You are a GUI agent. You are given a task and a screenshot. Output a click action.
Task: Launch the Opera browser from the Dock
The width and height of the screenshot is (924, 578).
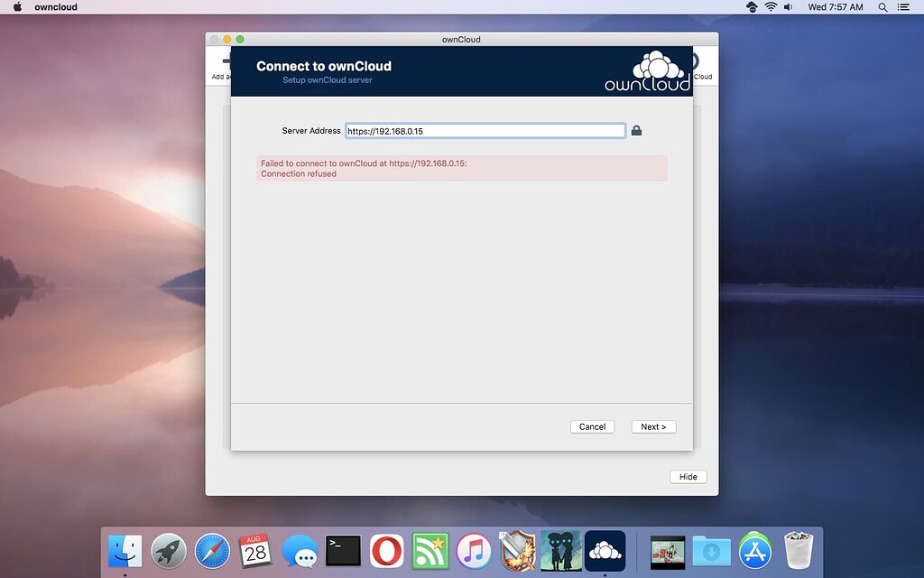click(387, 552)
